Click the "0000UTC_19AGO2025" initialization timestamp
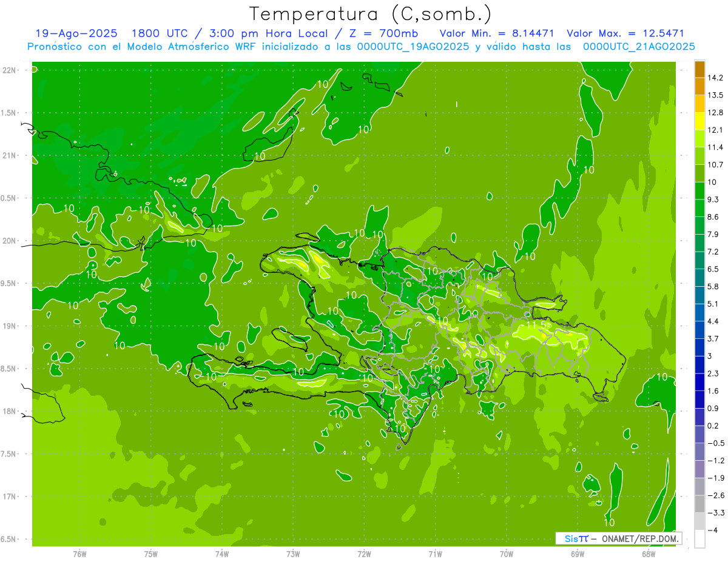Image resolution: width=728 pixels, height=562 pixels. (x=413, y=47)
